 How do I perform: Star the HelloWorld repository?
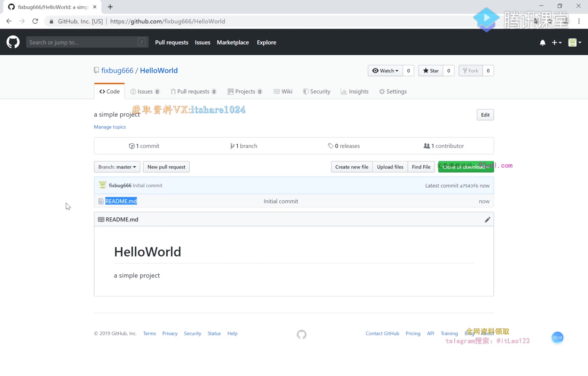pos(431,71)
